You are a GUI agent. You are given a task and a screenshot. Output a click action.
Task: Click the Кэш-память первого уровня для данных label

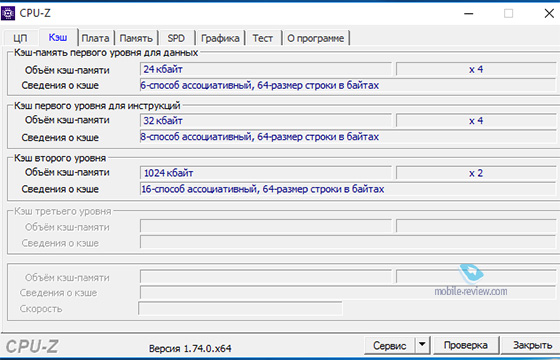[x=106, y=53]
